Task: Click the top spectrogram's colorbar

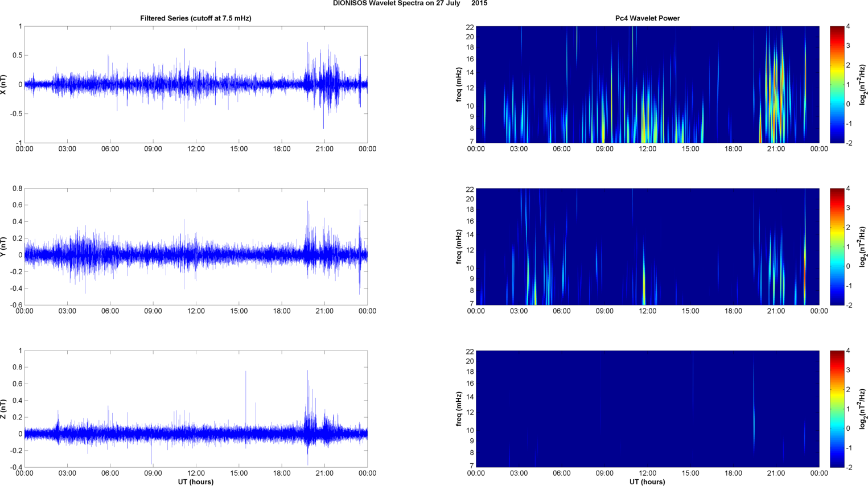Action: [x=837, y=84]
